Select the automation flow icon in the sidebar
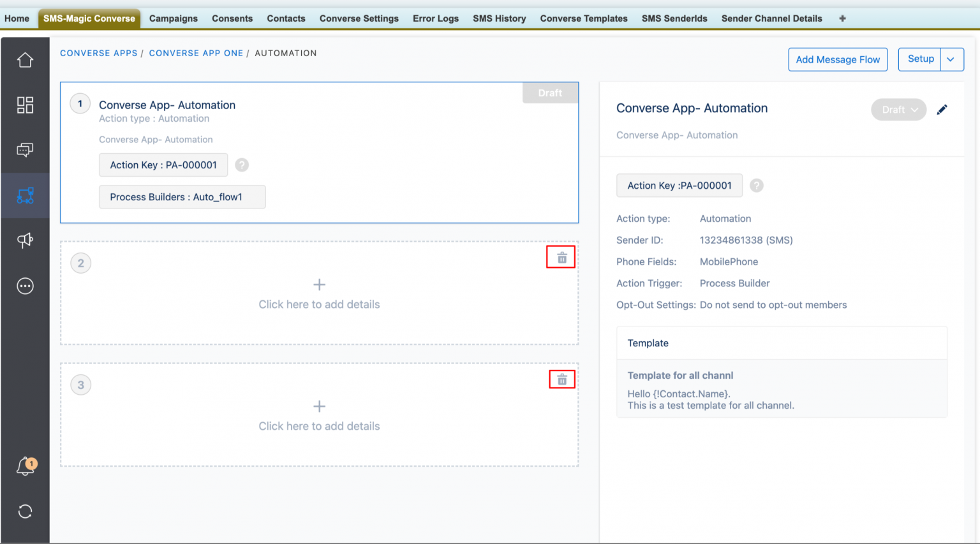The width and height of the screenshot is (980, 544). (25, 195)
